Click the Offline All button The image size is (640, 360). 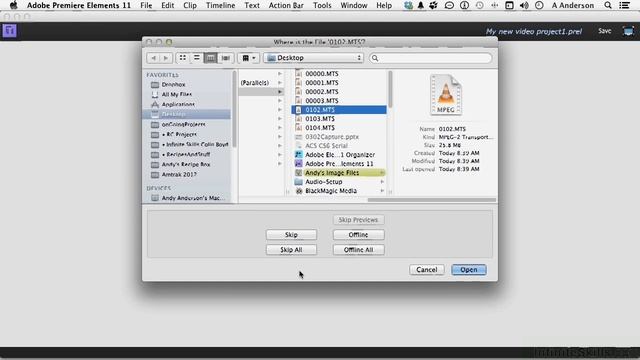358,250
